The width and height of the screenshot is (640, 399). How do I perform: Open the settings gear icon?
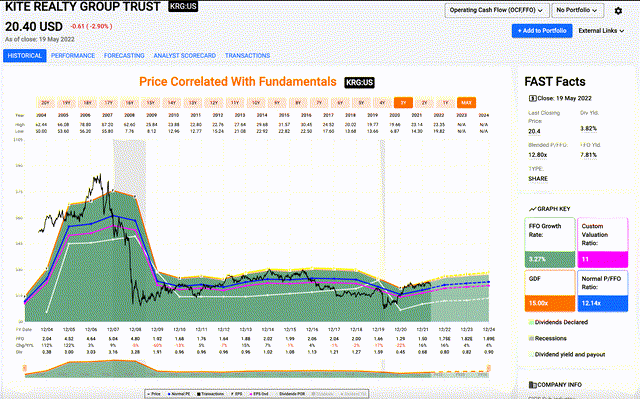618,11
